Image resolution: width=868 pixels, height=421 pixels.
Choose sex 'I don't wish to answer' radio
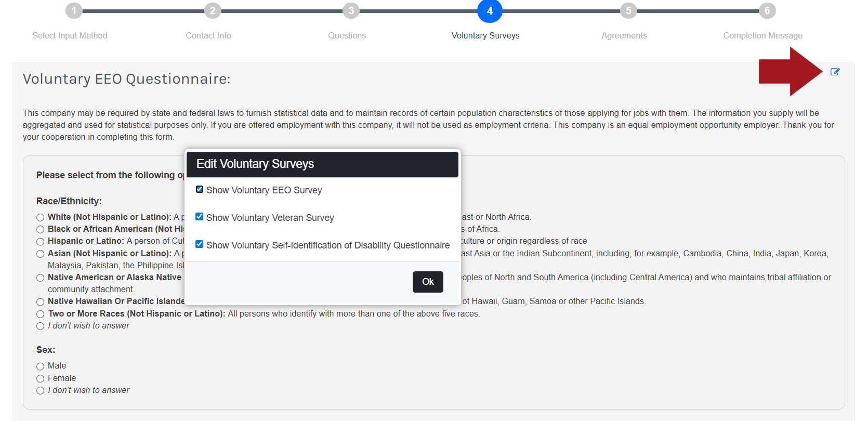tap(41, 390)
